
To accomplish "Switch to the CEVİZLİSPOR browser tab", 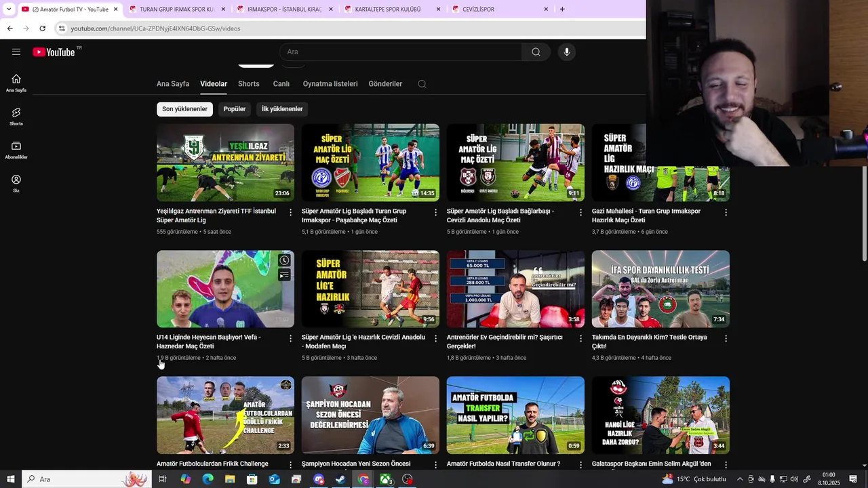I will (x=498, y=9).
